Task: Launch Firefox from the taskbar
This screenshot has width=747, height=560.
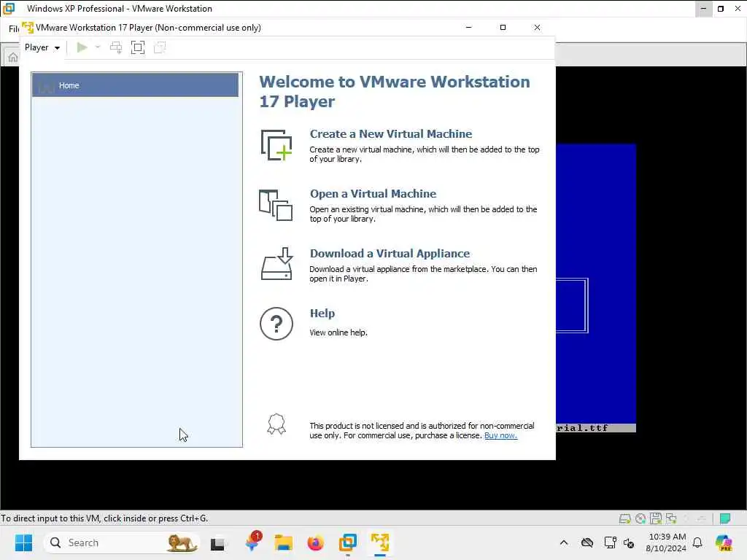Action: click(x=315, y=542)
